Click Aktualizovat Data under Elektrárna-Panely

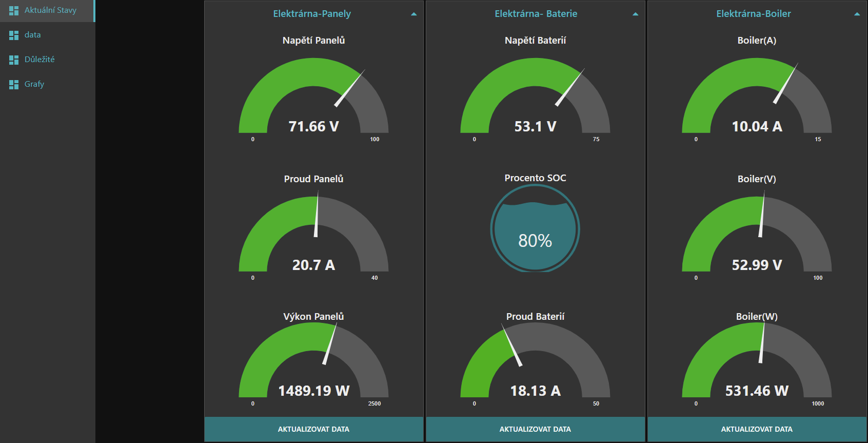(313, 429)
